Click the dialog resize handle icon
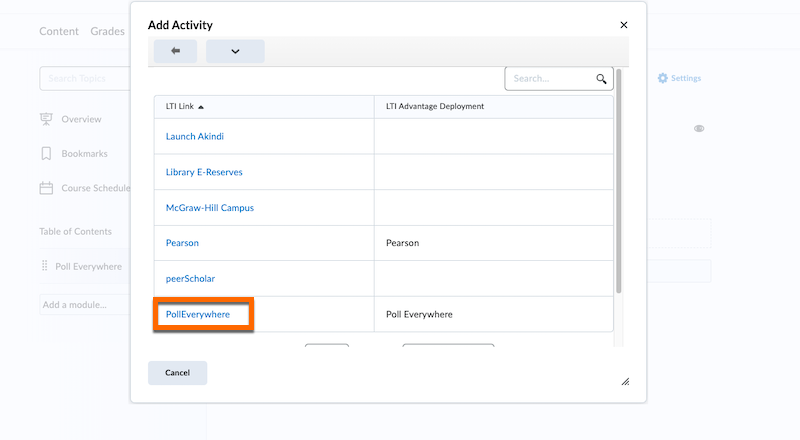This screenshot has width=800, height=440. (625, 381)
